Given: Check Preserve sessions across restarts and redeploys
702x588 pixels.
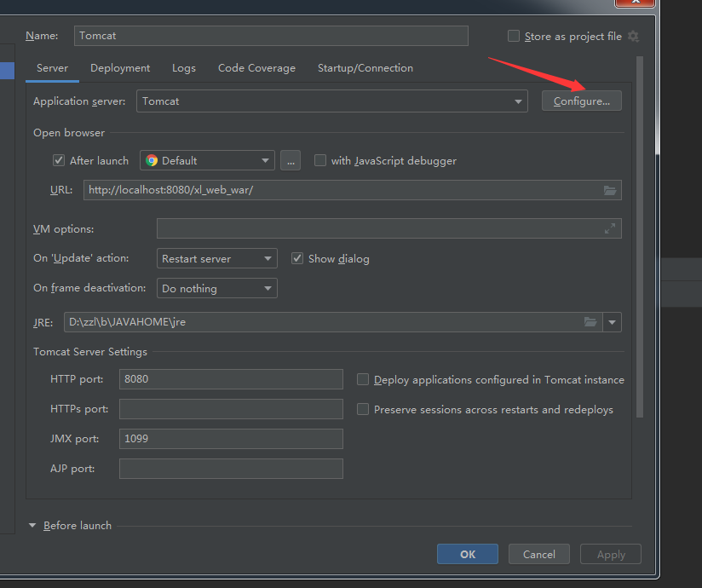Looking at the screenshot, I should point(363,409).
